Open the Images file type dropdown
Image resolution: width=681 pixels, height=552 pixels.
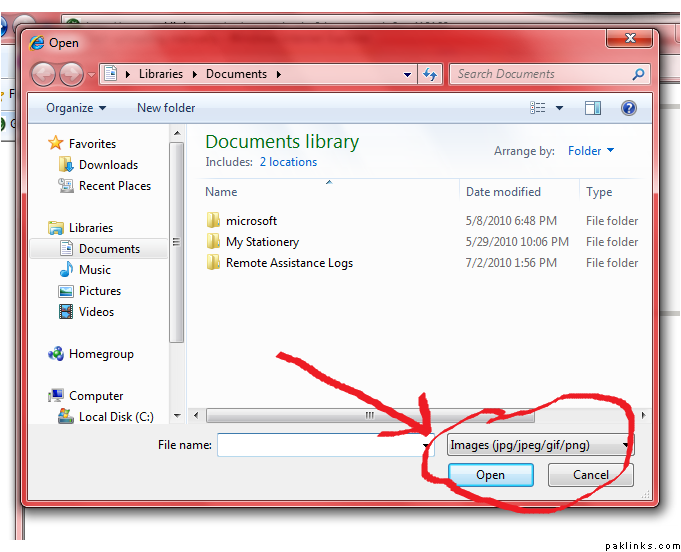coord(541,445)
